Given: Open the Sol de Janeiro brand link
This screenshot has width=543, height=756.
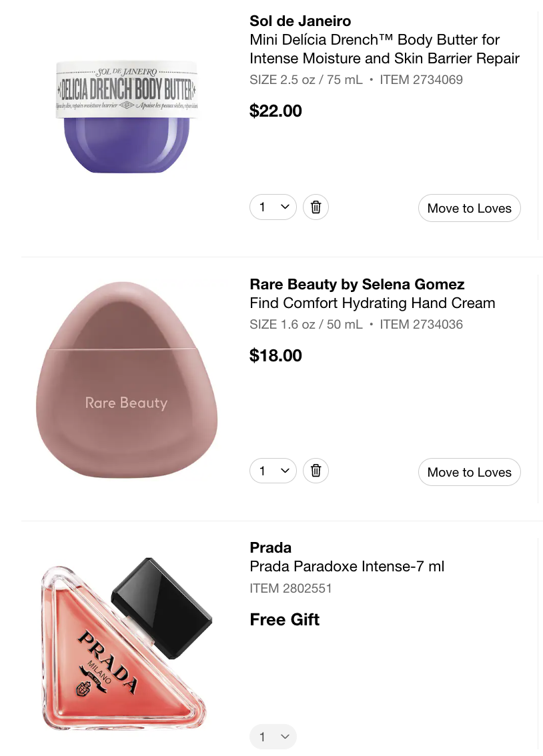Looking at the screenshot, I should (x=300, y=21).
